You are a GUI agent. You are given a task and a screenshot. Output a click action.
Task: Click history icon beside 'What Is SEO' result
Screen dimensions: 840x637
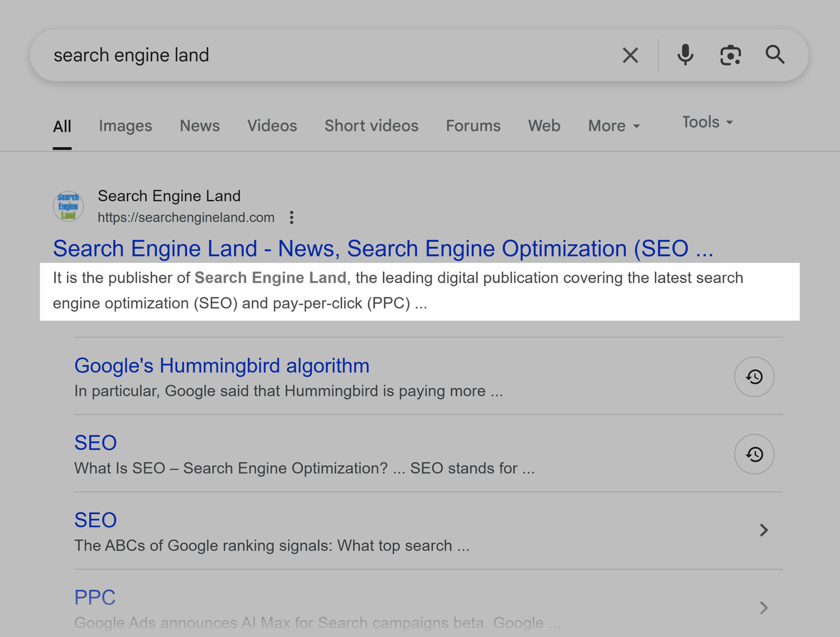tap(754, 454)
